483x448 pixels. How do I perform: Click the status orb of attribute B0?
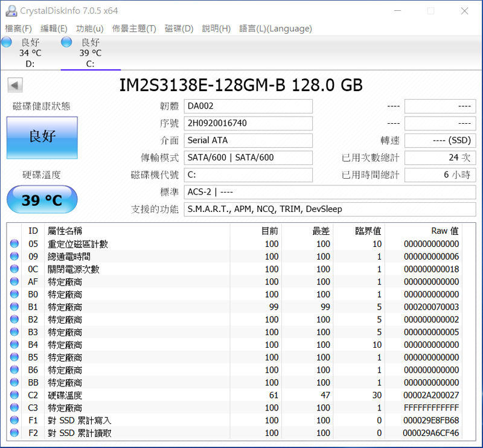click(14, 294)
